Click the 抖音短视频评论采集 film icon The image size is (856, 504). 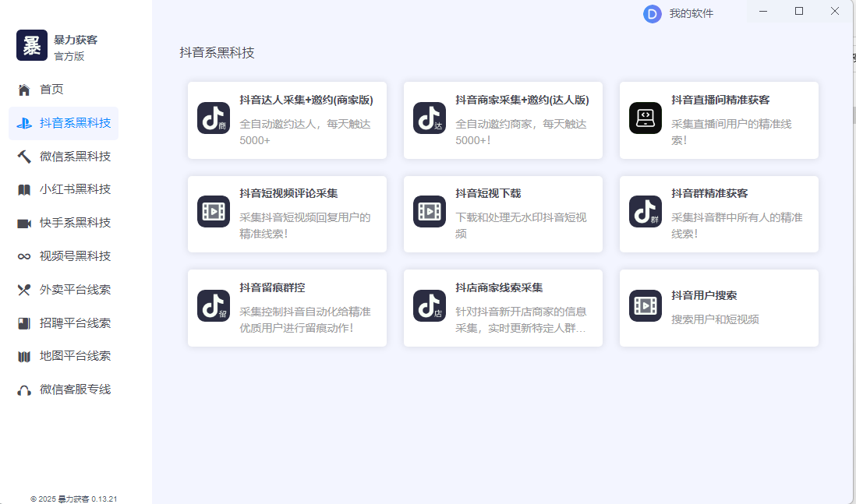point(214,212)
